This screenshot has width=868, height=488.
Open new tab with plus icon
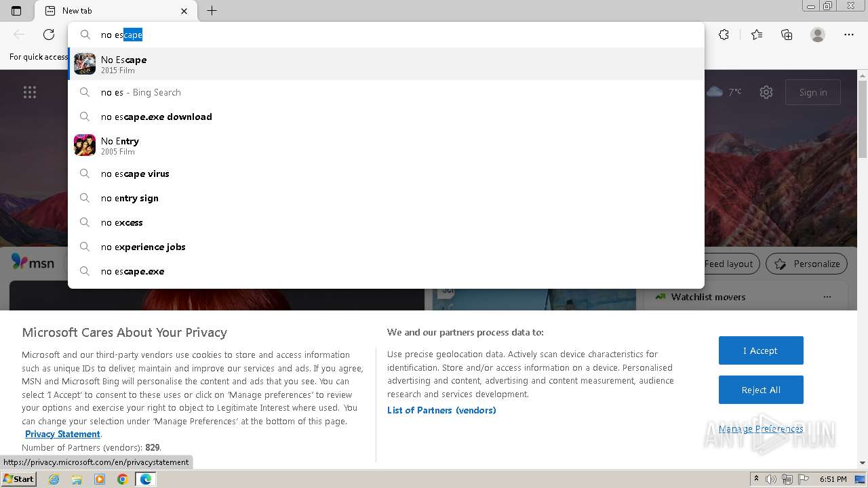pos(212,11)
